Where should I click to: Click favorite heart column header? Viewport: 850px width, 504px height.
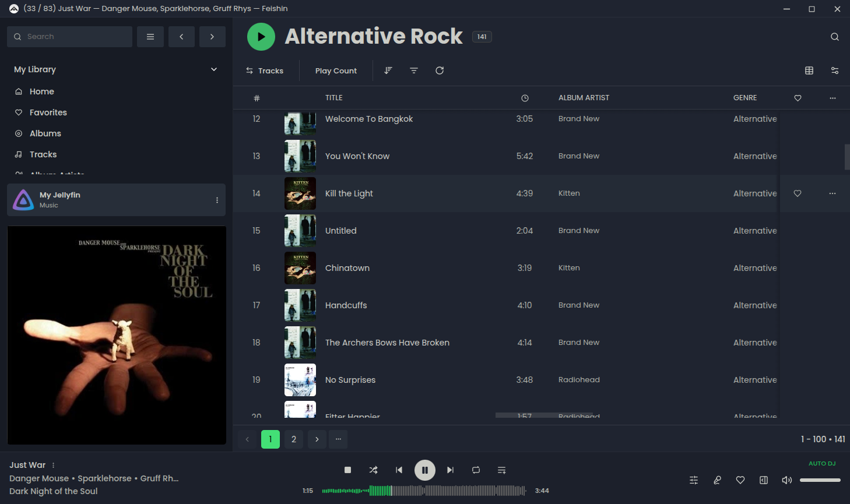798,98
